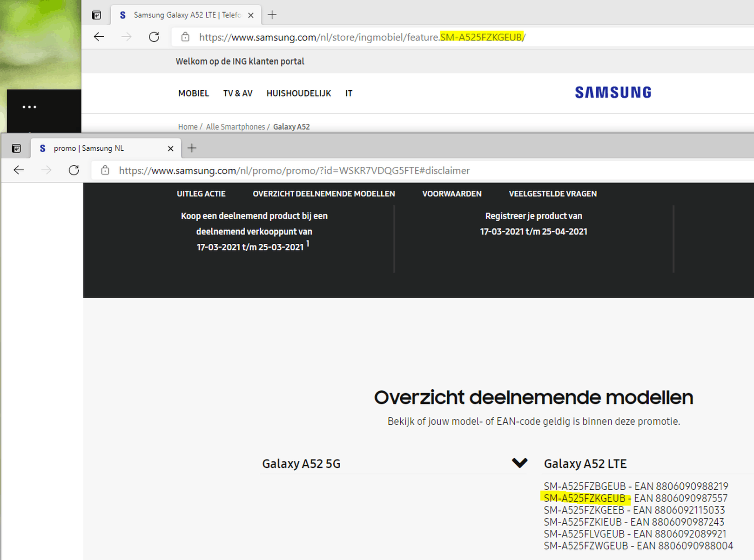
Task: Click 'Registreer je product van' text
Action: [534, 216]
